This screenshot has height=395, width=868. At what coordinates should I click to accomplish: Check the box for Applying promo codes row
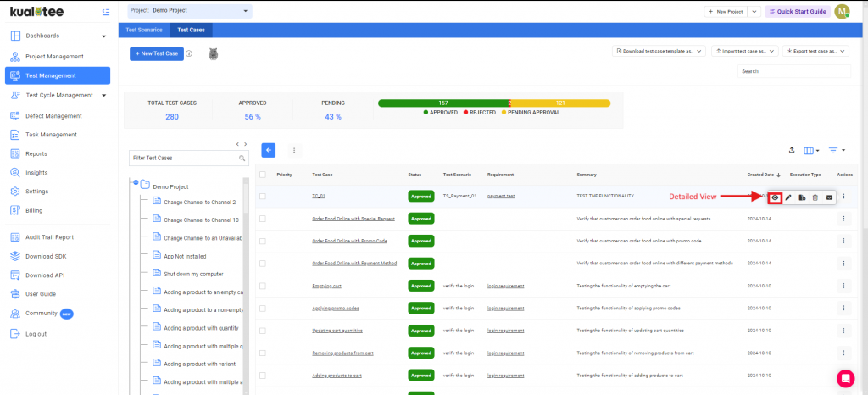pyautogui.click(x=263, y=309)
